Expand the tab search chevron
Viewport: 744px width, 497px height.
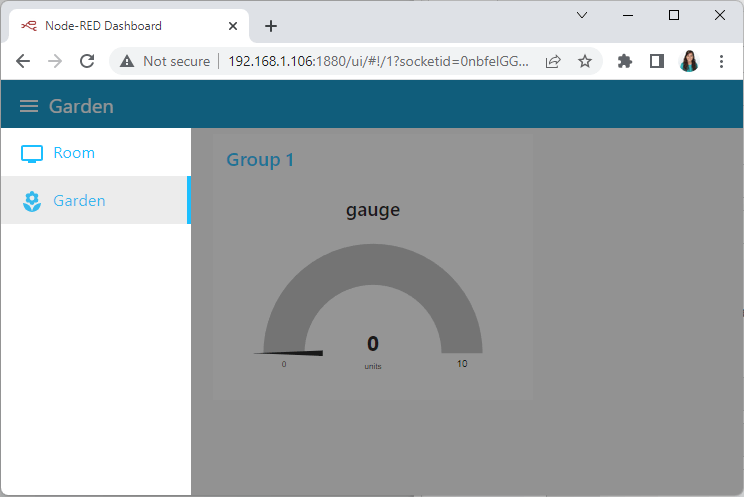[582, 15]
